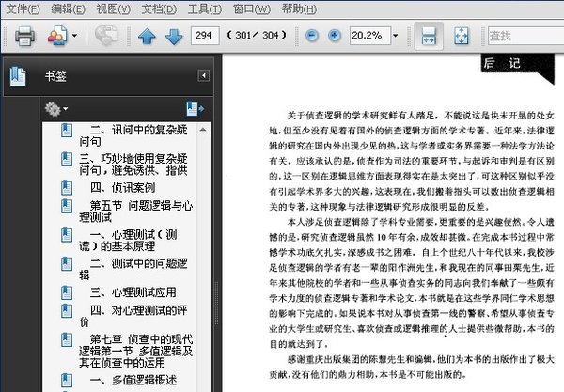Viewport: 564px width, 392px height.
Task: Open the 文件(F) menu
Action: click(23, 8)
